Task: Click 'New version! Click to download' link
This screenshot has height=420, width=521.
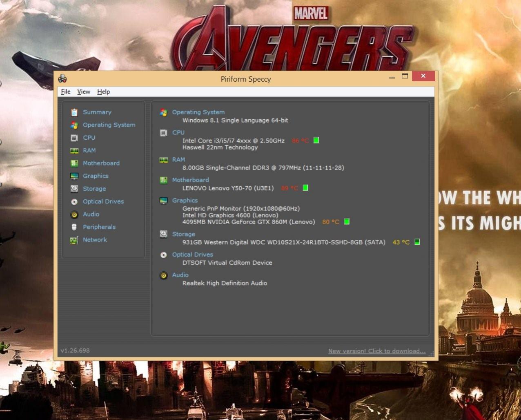Action: (376, 351)
